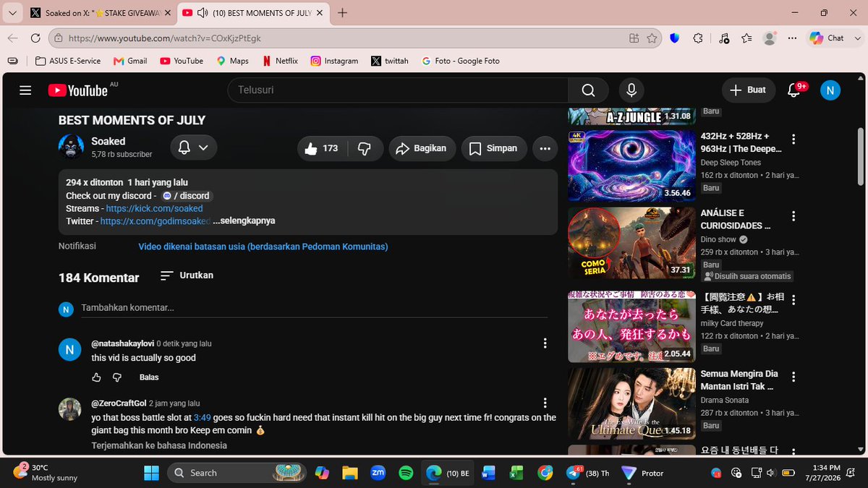Open menu for ANÁLISE E CURIOSIDADES video
Screen dimensions: 868x488
[x=793, y=216]
